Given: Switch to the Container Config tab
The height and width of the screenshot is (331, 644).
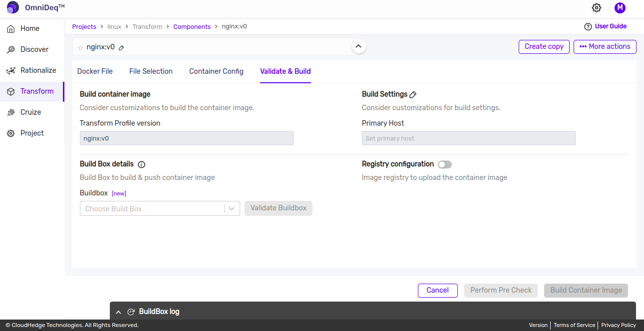Looking at the screenshot, I should (216, 71).
